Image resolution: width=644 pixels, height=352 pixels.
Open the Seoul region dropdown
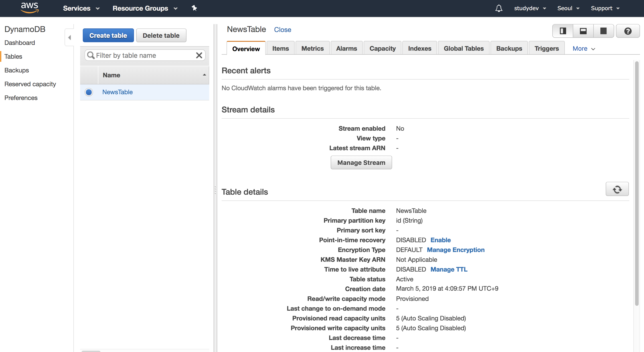point(568,8)
